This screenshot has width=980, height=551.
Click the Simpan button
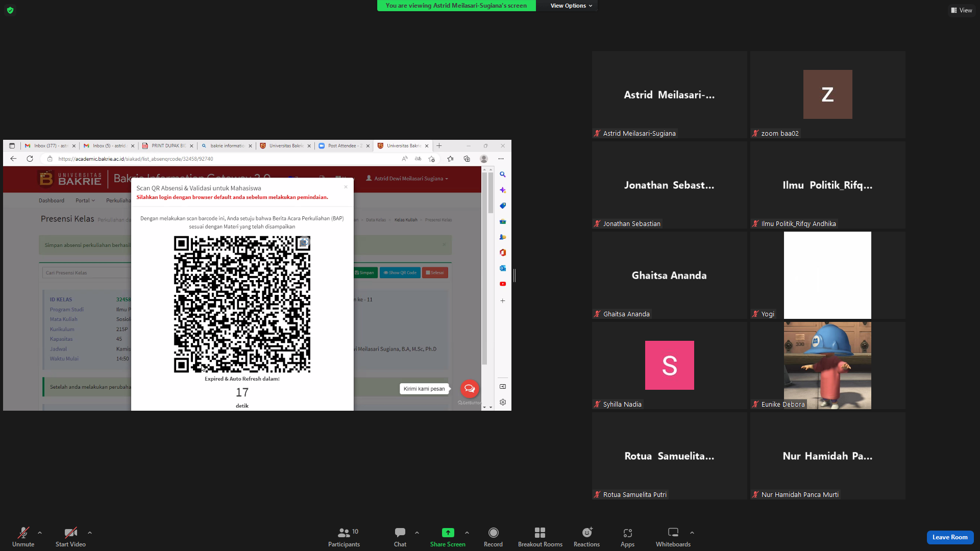point(364,273)
